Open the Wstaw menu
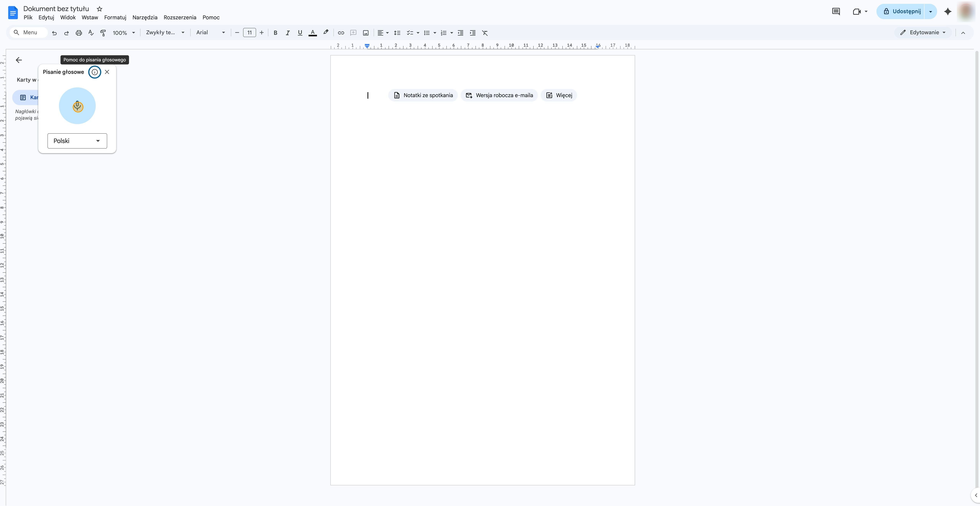 click(90, 17)
